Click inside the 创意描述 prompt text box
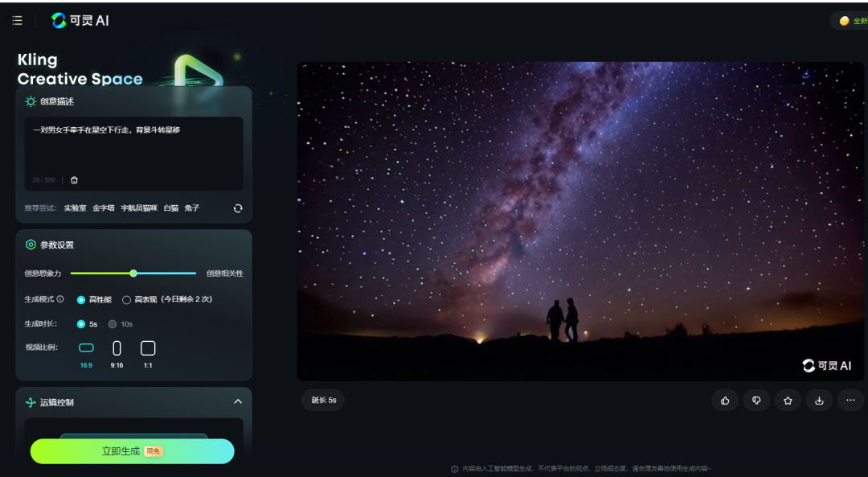The height and width of the screenshot is (477, 868). click(x=133, y=149)
